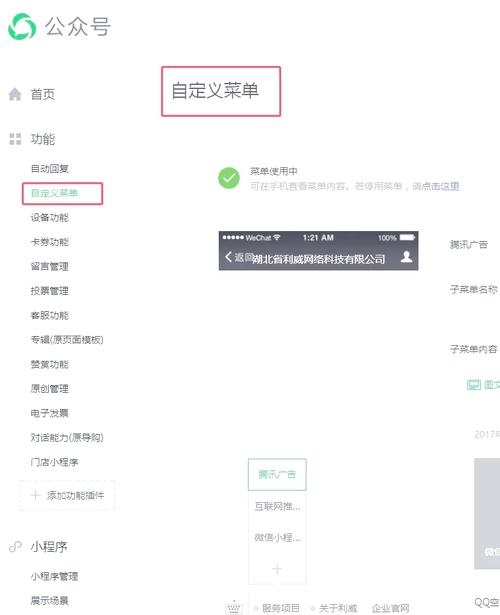The width and height of the screenshot is (500, 615).
Task: Select 自定义菜单 in the sidebar
Action: (55, 193)
